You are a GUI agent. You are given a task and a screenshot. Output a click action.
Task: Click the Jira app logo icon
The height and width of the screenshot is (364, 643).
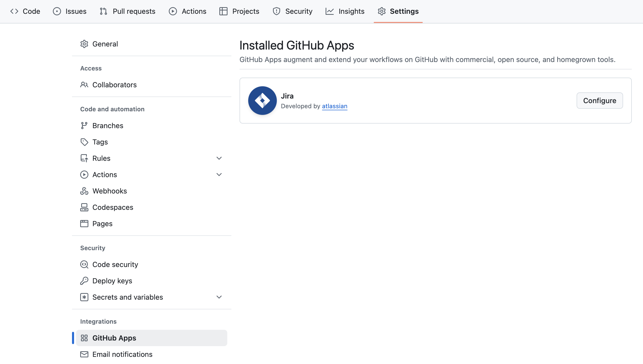pyautogui.click(x=262, y=101)
